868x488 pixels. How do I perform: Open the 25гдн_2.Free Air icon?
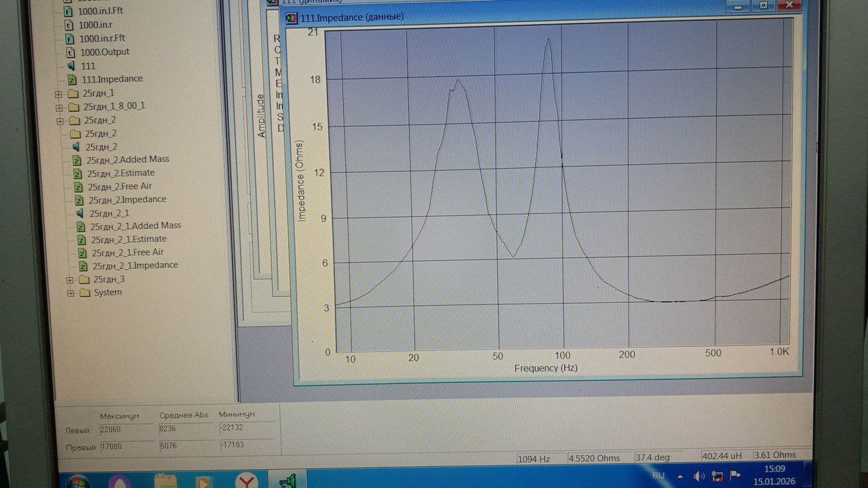coord(78,187)
